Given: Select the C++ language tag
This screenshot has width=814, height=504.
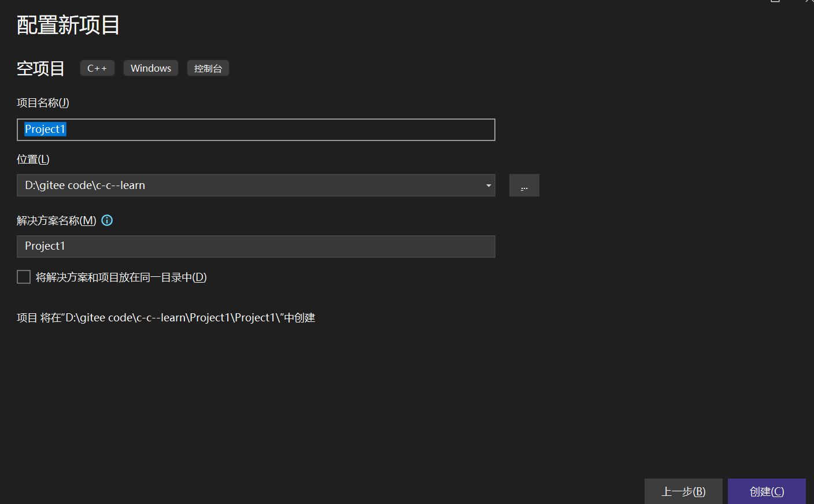Looking at the screenshot, I should tap(97, 68).
